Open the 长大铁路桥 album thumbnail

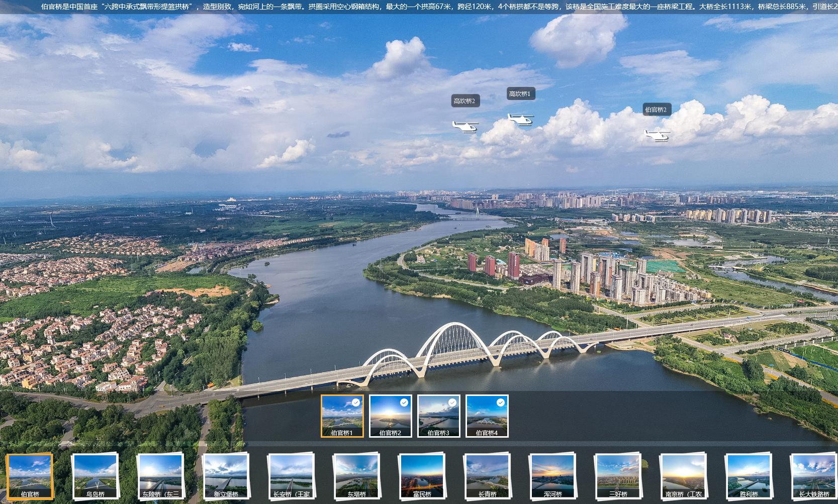tap(814, 475)
